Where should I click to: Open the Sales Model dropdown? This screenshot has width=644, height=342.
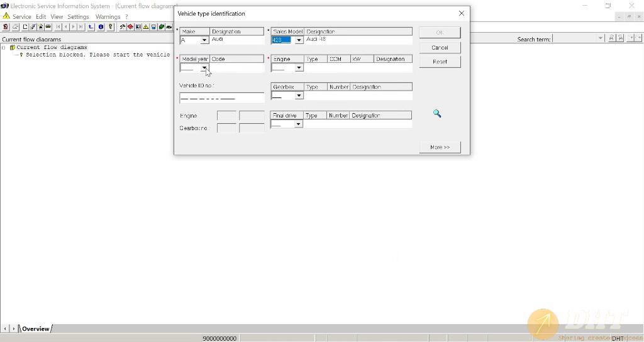(x=299, y=40)
